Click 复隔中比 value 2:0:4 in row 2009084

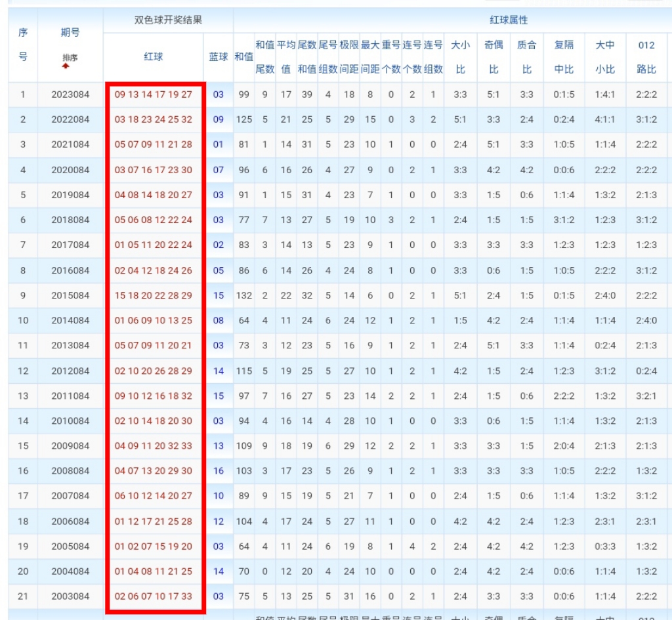click(x=564, y=445)
